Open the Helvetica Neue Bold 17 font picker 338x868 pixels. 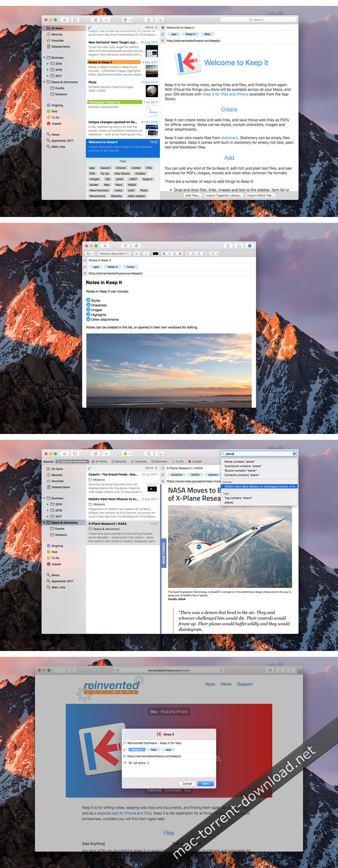tap(114, 254)
